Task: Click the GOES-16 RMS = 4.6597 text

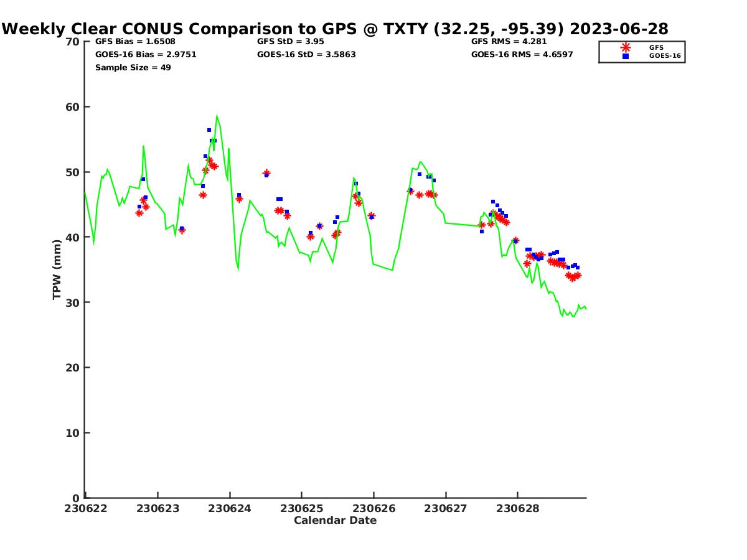Action: pos(522,54)
